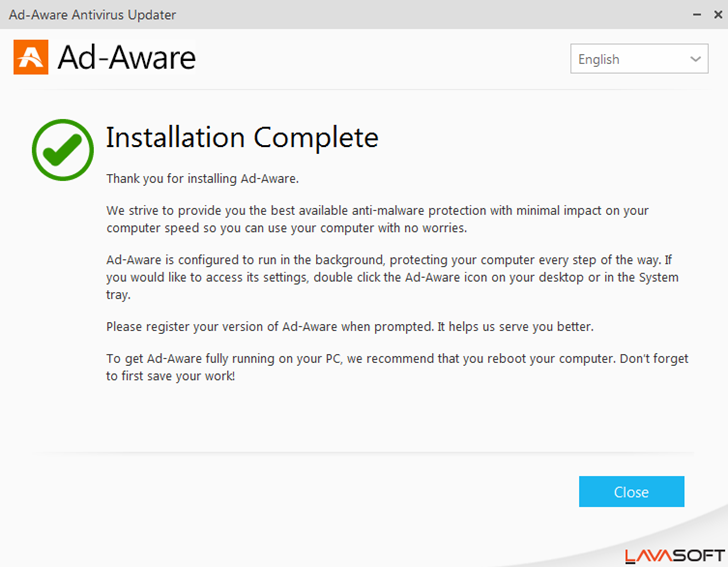Click the orange Ad-Aware logo icon
Screen dimensions: 728x567
(31, 57)
